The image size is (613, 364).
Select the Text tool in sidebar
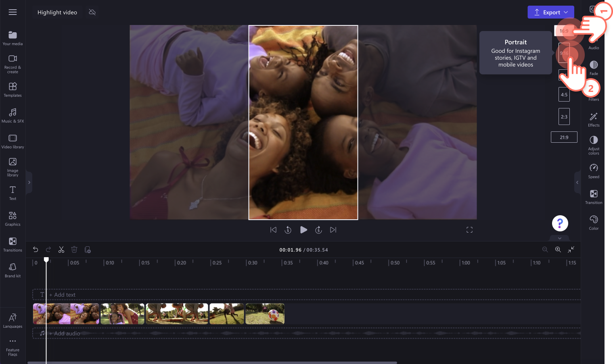[13, 193]
